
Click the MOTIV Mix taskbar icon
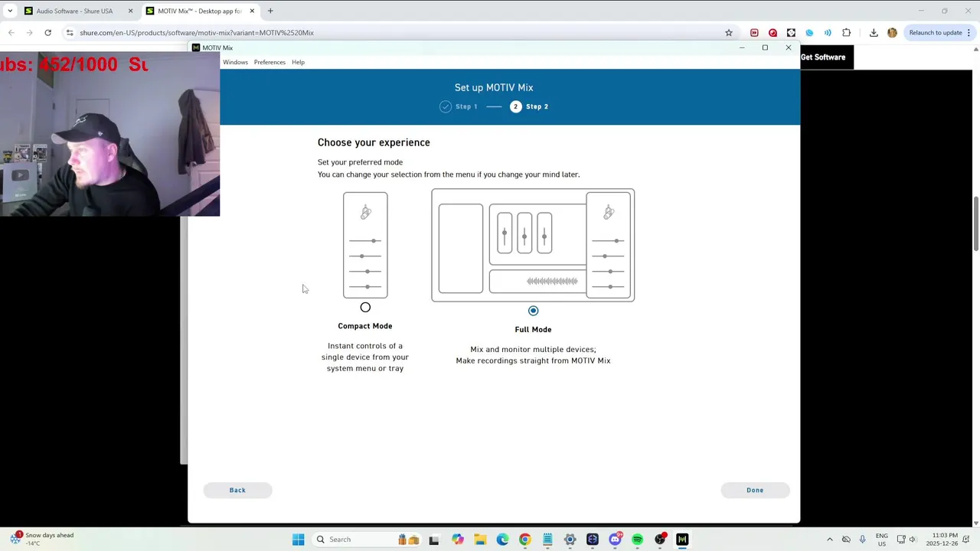click(x=682, y=540)
